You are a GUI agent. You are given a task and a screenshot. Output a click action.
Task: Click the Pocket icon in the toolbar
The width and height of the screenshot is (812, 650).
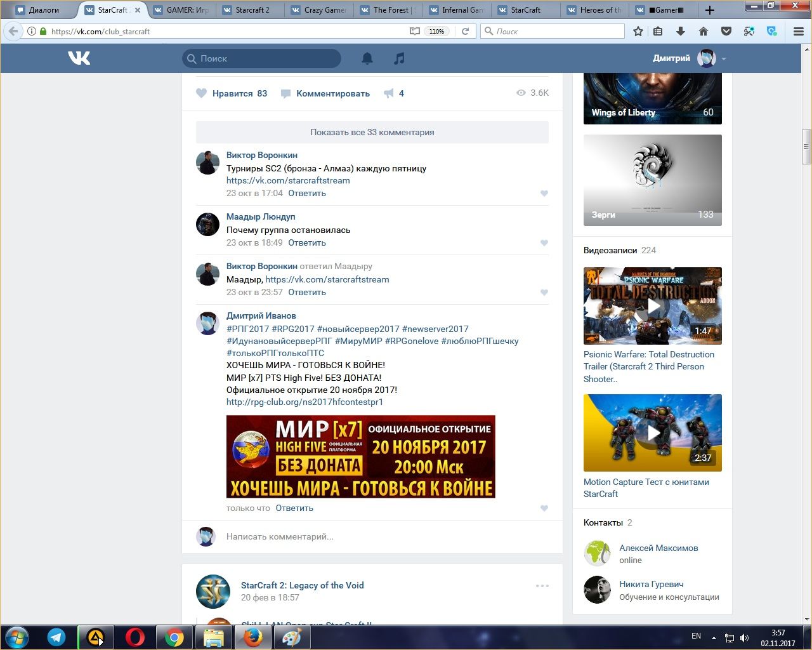coord(726,31)
